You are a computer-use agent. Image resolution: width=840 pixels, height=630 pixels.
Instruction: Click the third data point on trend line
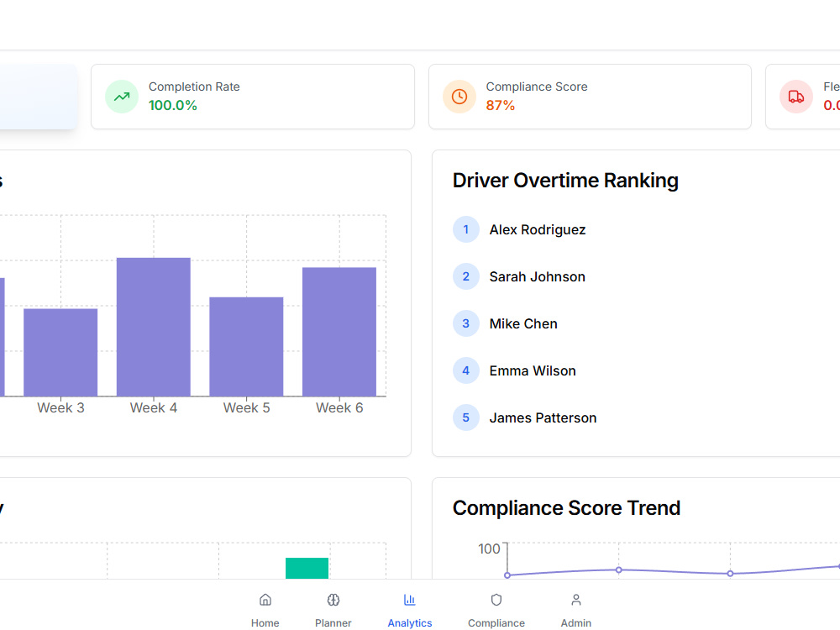tap(730, 573)
